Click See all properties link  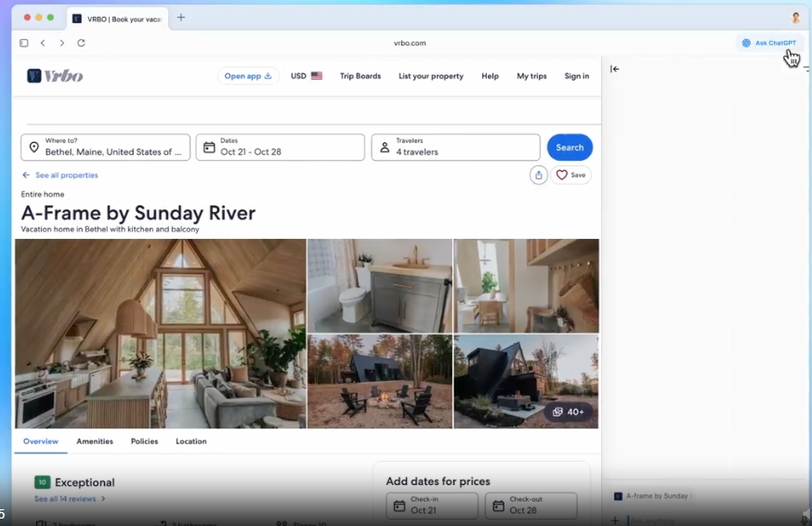[65, 175]
